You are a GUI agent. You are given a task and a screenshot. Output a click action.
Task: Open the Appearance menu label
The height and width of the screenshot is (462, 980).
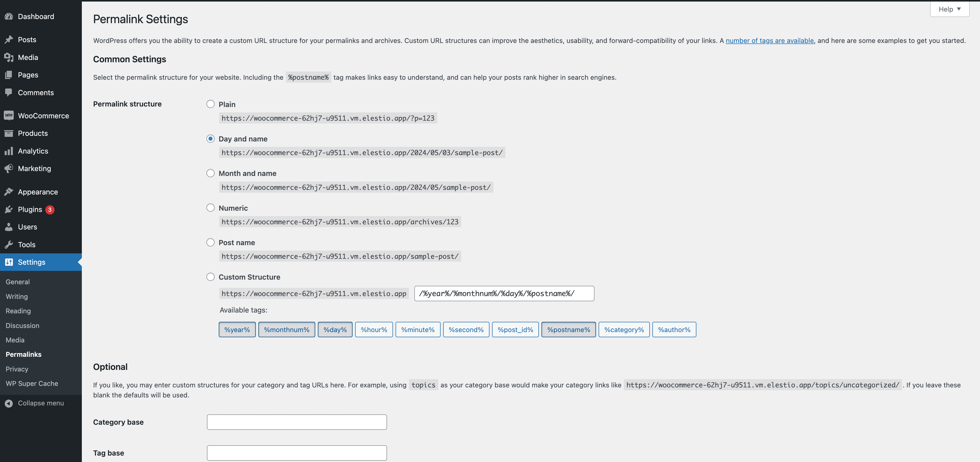pyautogui.click(x=38, y=192)
